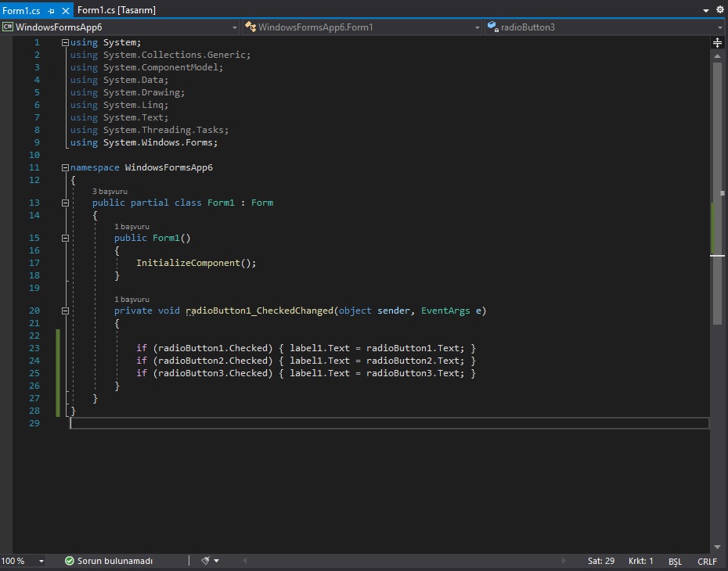728x571 pixels.
Task: Click the 'if (radioButton2.Checked)' statement
Action: 204,361
